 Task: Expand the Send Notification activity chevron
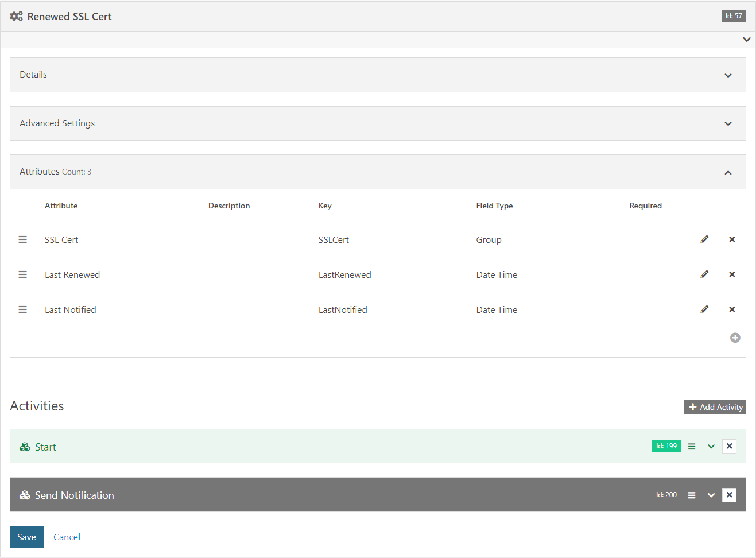[x=711, y=495]
